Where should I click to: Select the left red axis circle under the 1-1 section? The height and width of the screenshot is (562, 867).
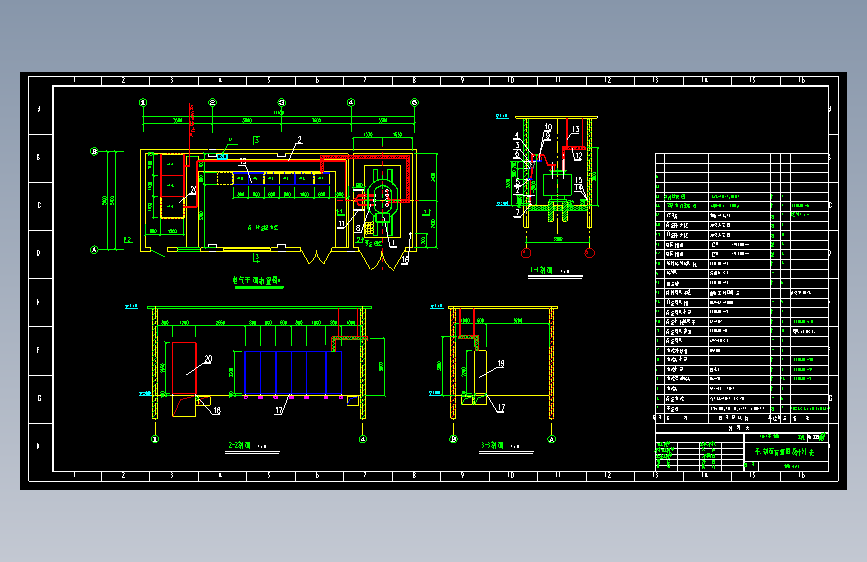(526, 253)
